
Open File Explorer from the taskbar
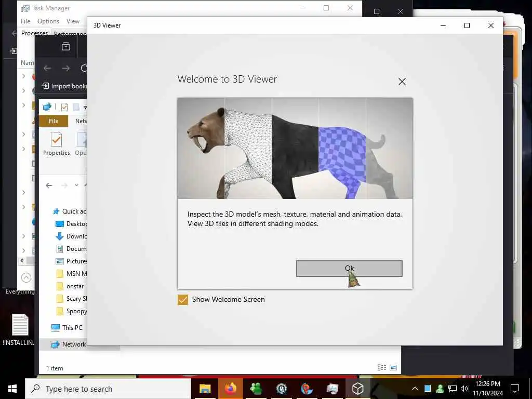[205, 389]
